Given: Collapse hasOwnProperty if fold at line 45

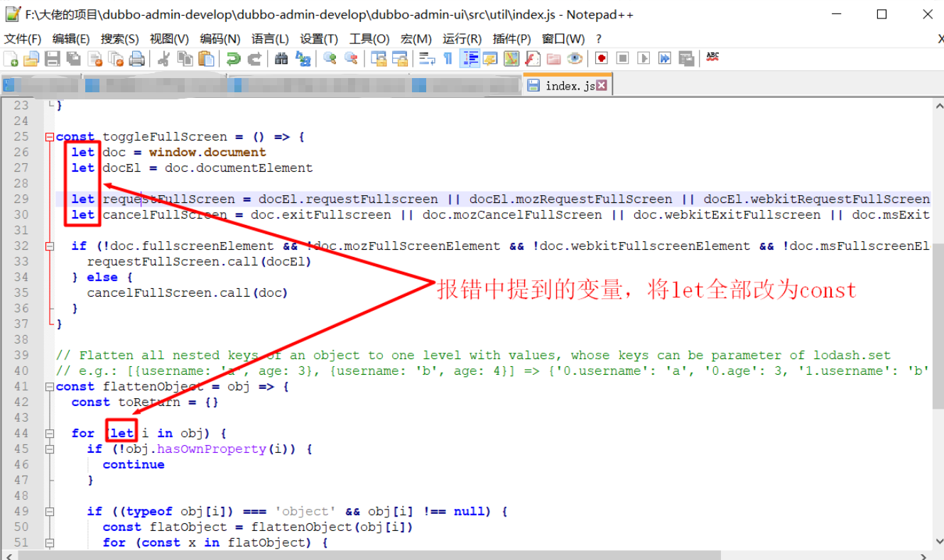Looking at the screenshot, I should [x=49, y=449].
